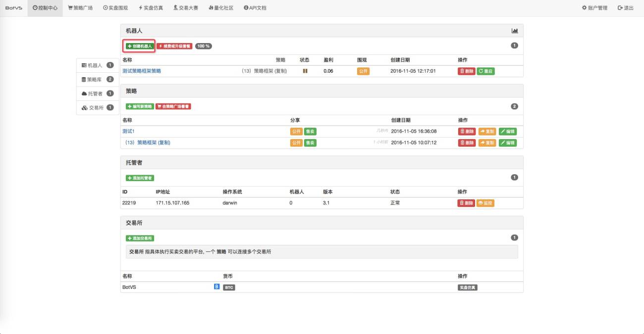Screen dimensions: 644x334
Task: Open the API文档 navigation item
Action: [x=255, y=8]
